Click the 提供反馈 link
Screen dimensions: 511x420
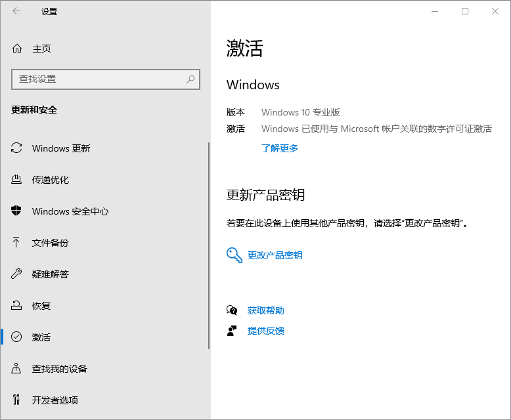pyautogui.click(x=265, y=331)
